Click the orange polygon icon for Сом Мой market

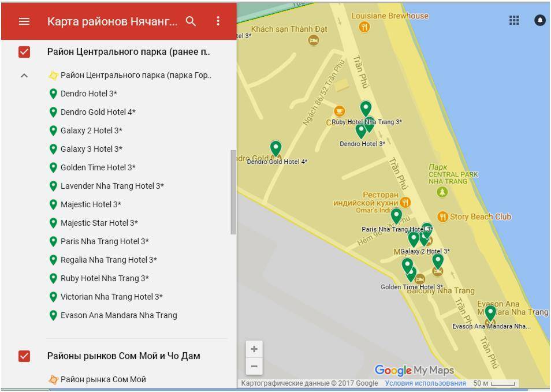click(53, 379)
